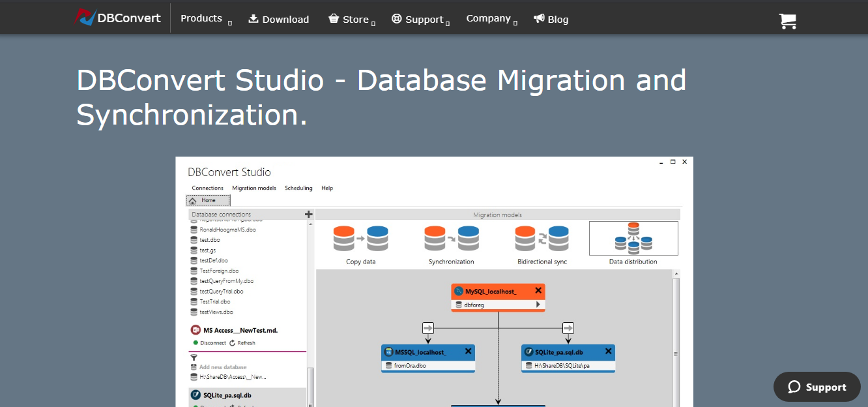Image resolution: width=868 pixels, height=407 pixels.
Task: Remove the SQLite_pa.sql.db node with X
Action: coord(609,351)
